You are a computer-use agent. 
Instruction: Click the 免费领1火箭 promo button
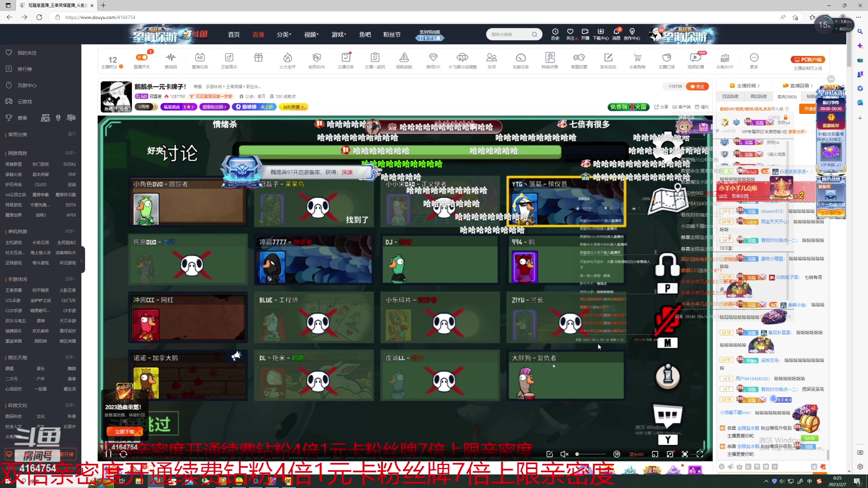point(628,107)
